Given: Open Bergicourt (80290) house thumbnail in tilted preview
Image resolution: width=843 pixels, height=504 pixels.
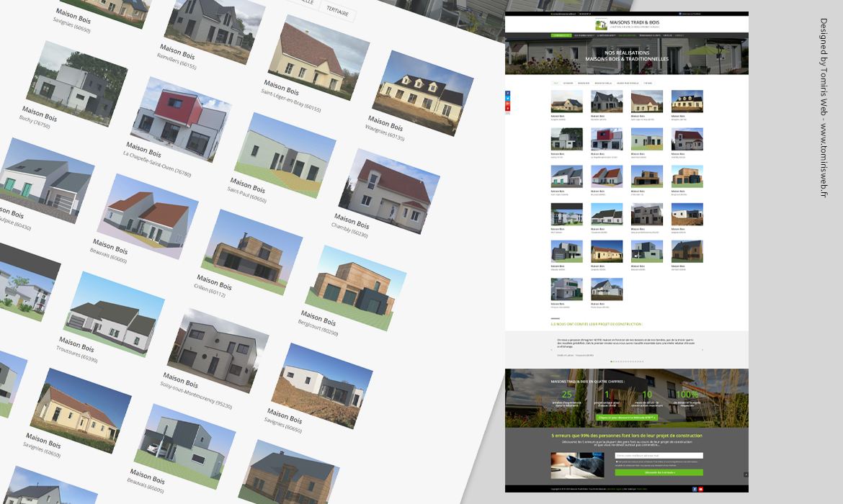Looking at the screenshot, I should coord(357,288).
